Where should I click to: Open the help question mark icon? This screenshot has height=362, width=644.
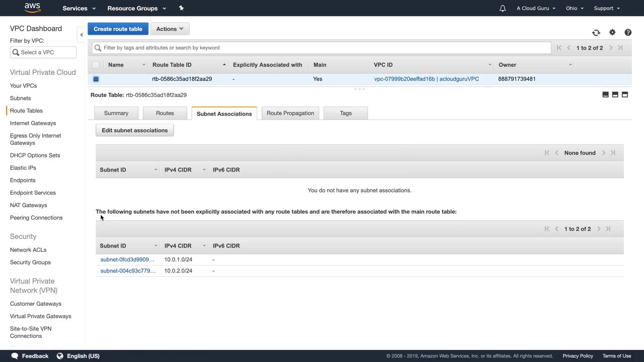point(628,33)
